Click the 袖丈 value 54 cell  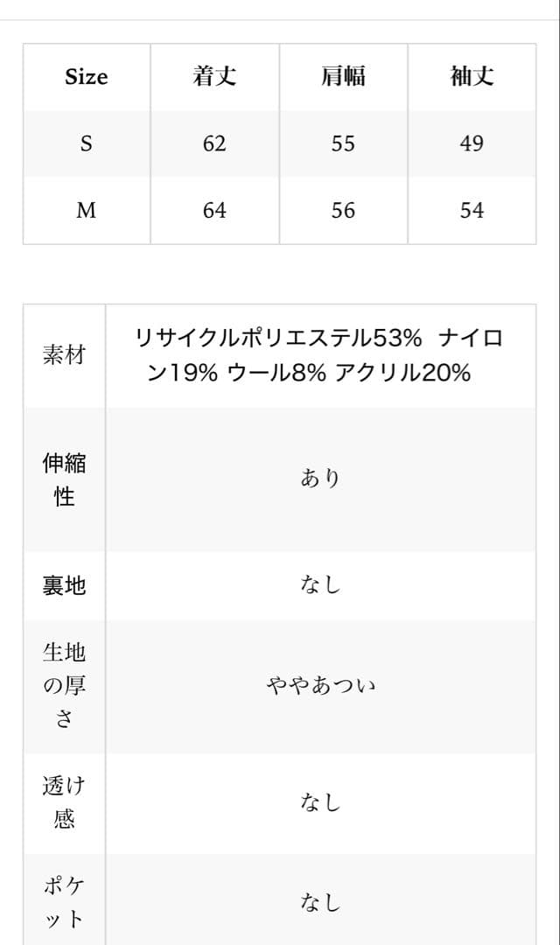coord(472,211)
